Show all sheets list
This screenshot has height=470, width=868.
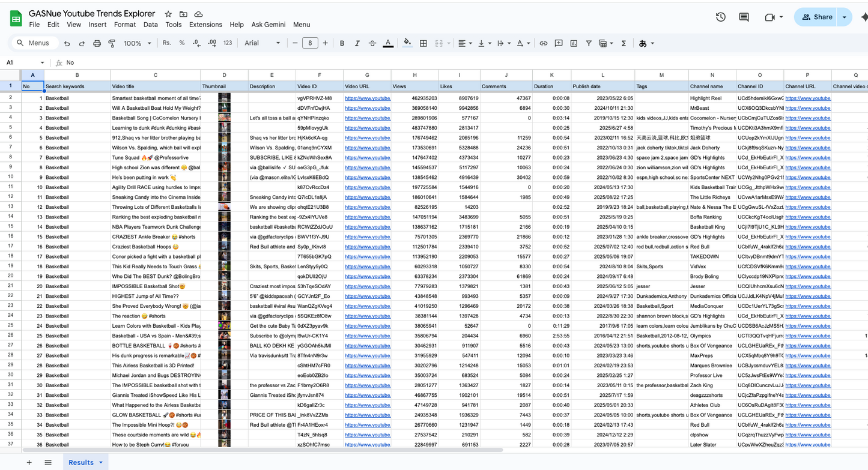[x=48, y=462]
